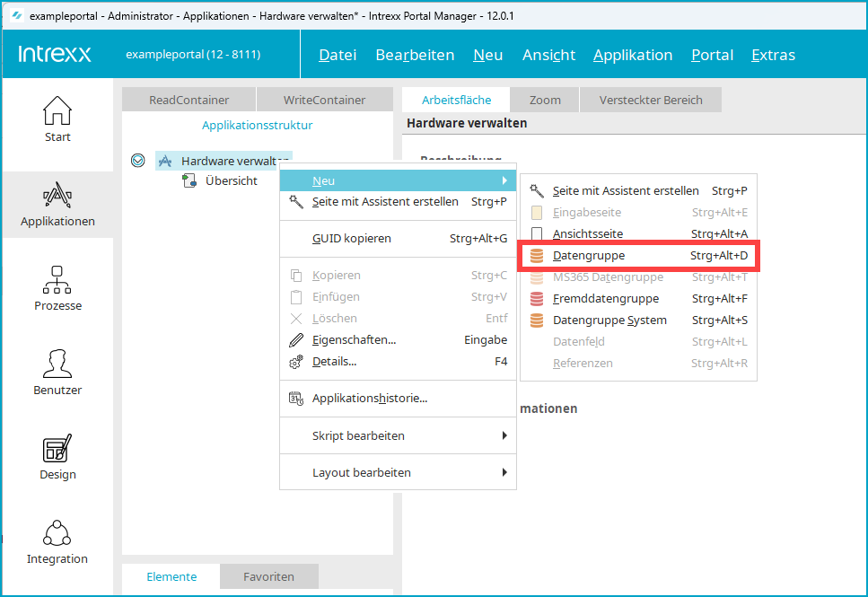Open the Bearbeiten menu
This screenshot has height=597, width=868.
(416, 55)
